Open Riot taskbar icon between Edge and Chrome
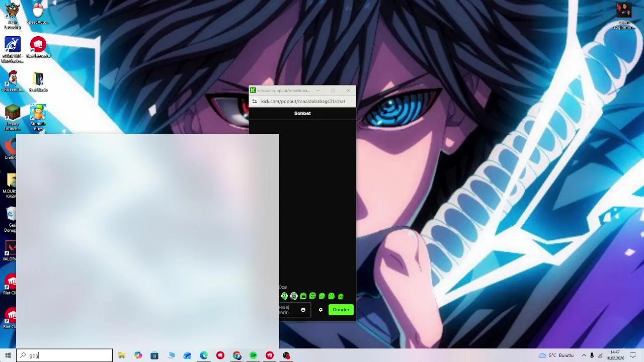Screen dimensions: 644x362 click(220, 355)
